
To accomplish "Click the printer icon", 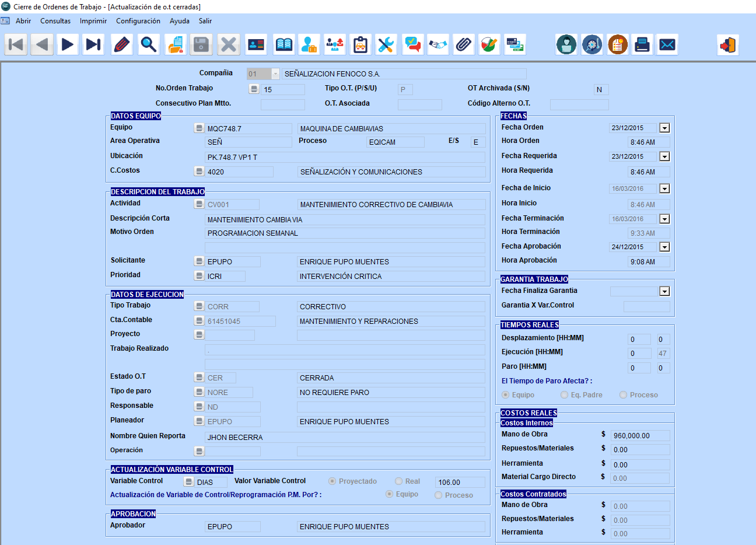I will 642,44.
